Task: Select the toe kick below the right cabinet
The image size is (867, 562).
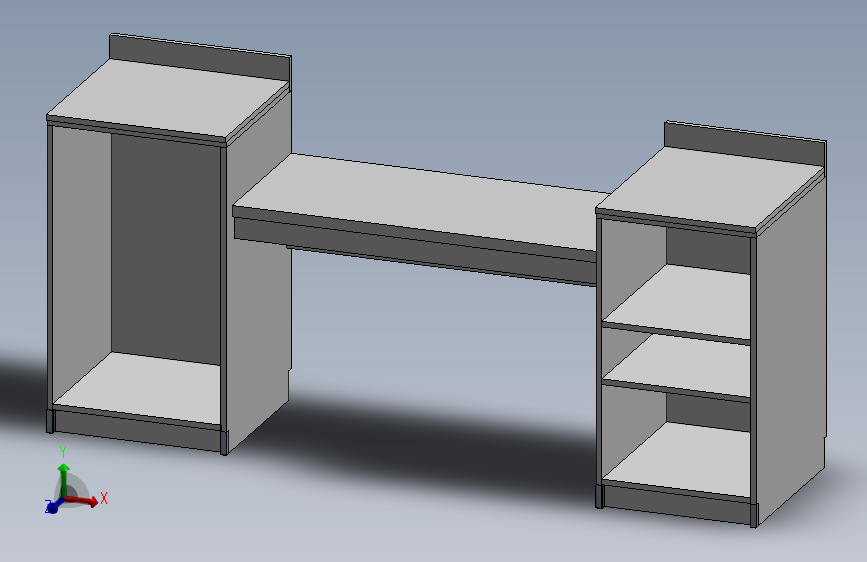Action: coord(677,503)
